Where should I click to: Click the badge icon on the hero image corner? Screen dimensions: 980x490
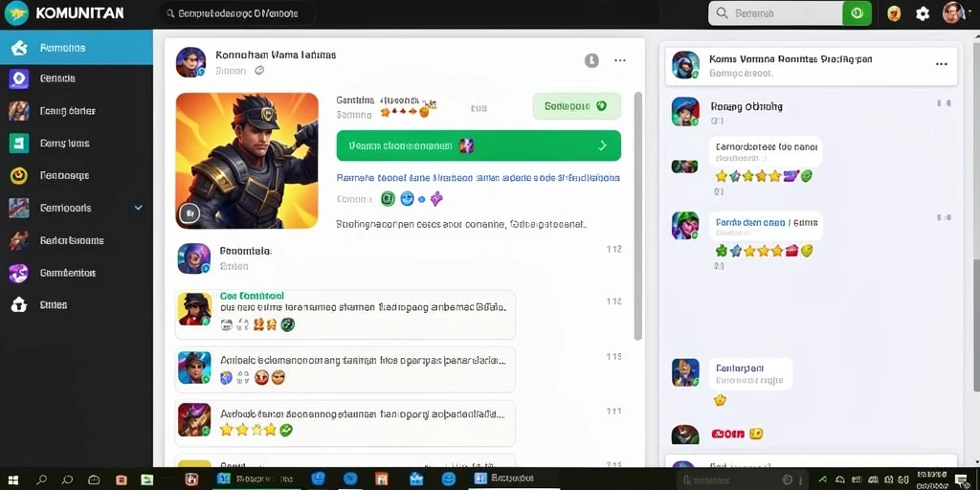coord(189,213)
